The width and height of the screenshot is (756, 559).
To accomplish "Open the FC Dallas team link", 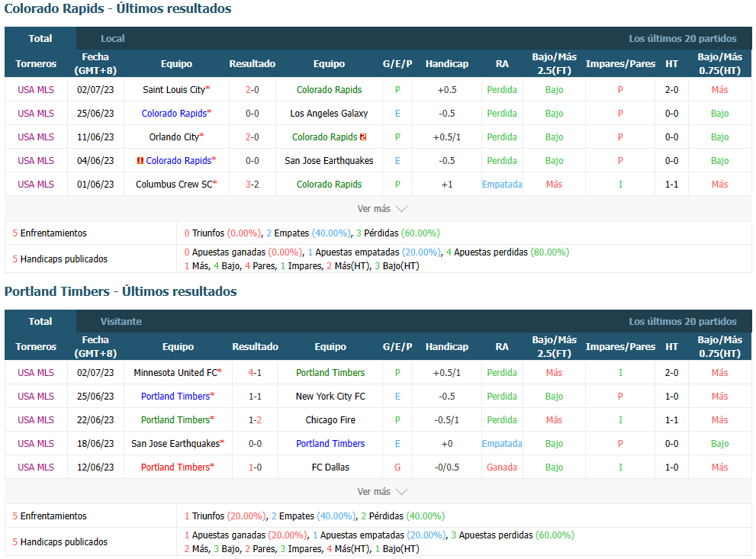I will point(330,467).
